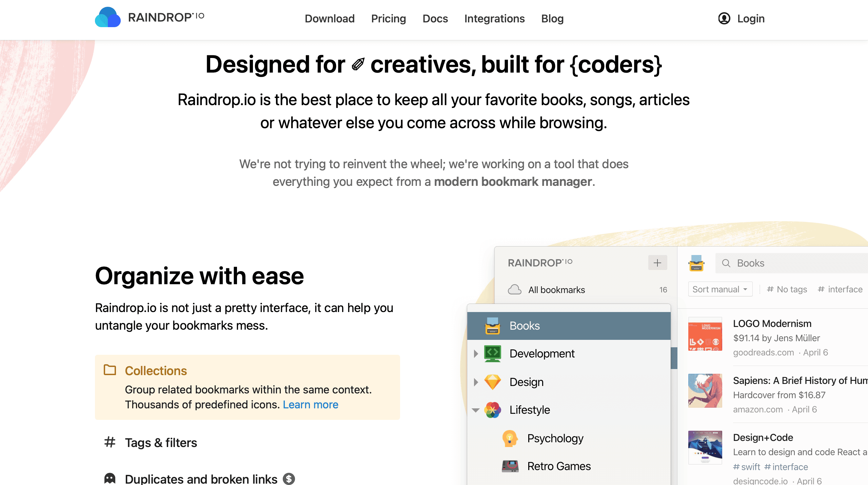Click the 16 bookmarks count
The width and height of the screenshot is (868, 485).
[x=663, y=290]
